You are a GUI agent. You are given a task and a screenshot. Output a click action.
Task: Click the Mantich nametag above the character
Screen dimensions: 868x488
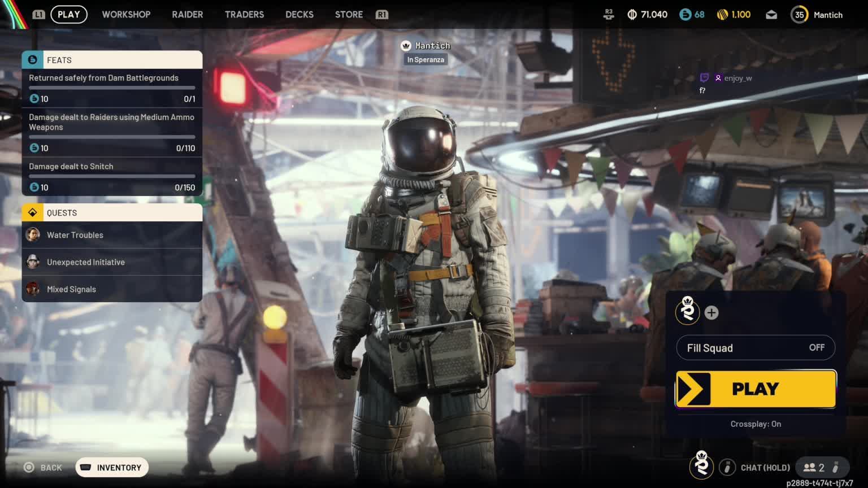click(x=432, y=46)
